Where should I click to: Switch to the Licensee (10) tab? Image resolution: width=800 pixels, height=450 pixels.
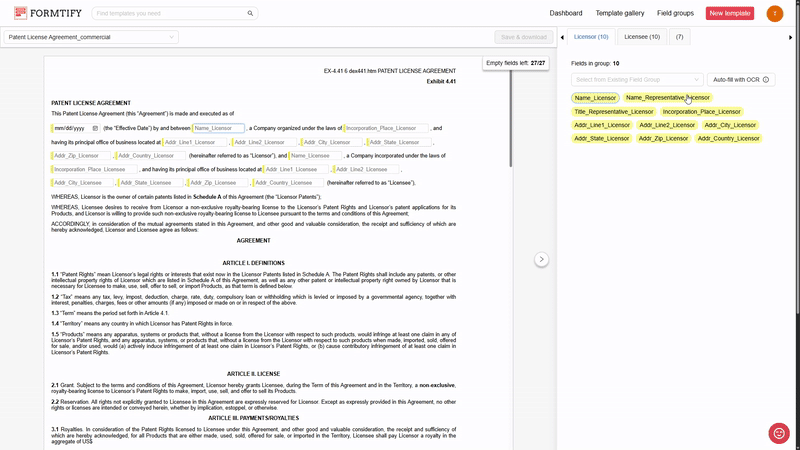pos(642,37)
